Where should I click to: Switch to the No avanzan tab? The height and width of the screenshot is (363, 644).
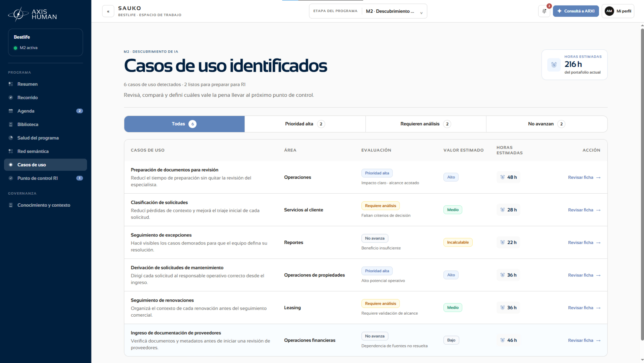tap(546, 124)
